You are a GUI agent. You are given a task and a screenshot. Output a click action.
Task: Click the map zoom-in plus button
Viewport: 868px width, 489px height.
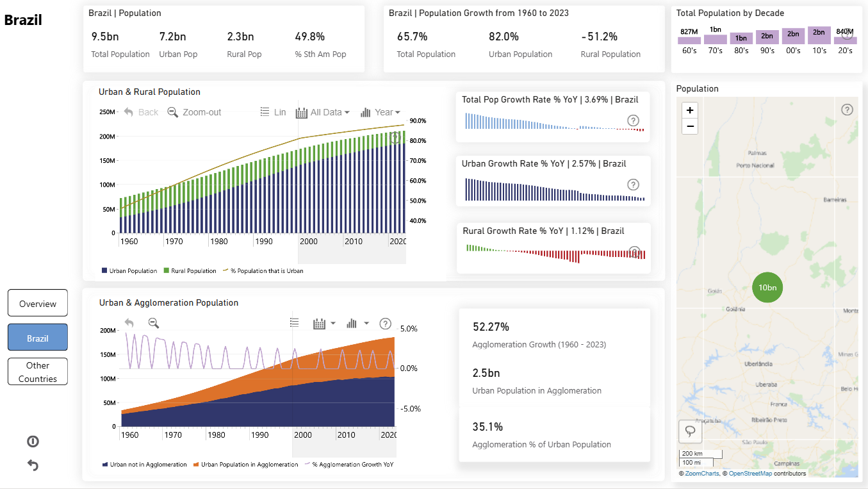click(x=690, y=110)
